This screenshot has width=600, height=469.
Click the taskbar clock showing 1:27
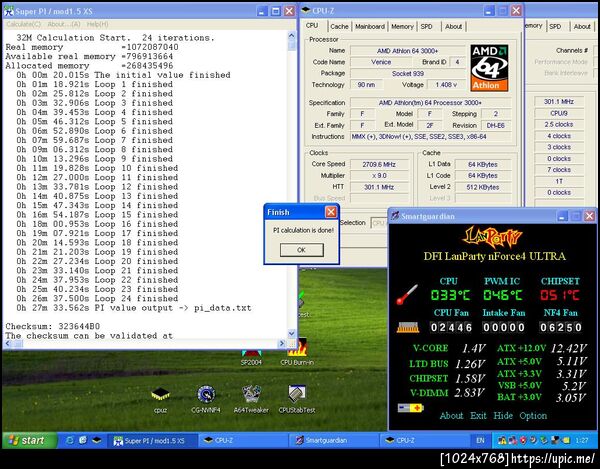582,441
